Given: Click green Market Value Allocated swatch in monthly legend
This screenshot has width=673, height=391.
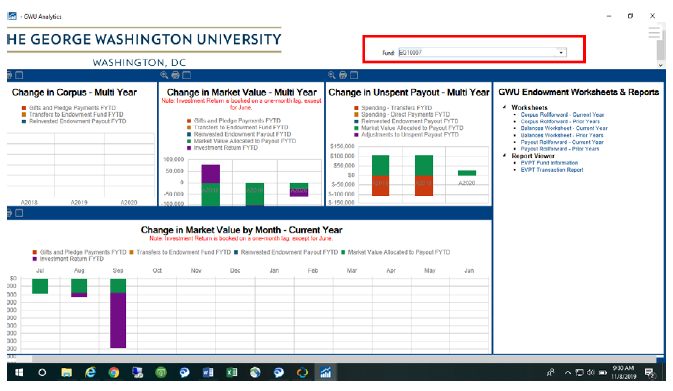Looking at the screenshot, I should [x=343, y=252].
